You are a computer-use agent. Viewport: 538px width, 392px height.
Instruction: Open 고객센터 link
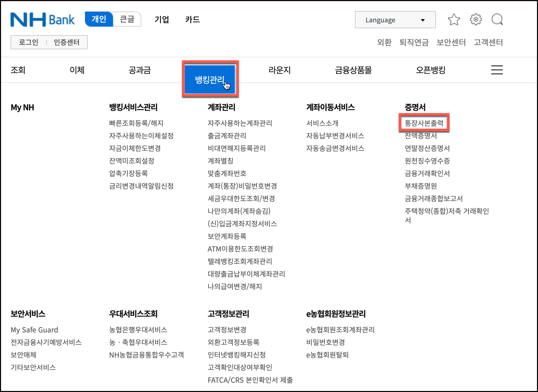click(x=488, y=42)
